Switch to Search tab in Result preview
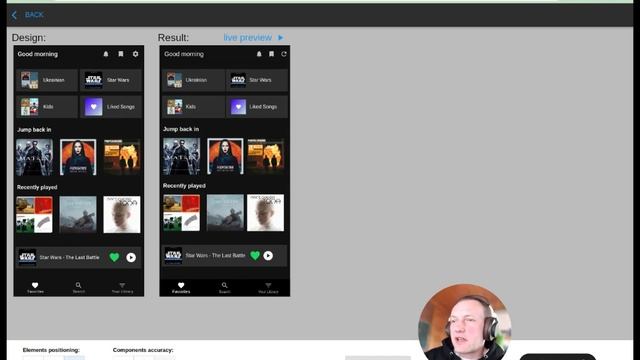 (224, 288)
